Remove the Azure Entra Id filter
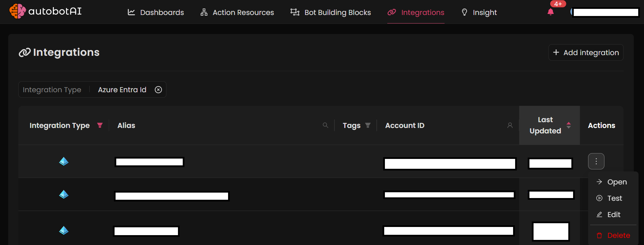The height and width of the screenshot is (245, 644). pos(158,89)
